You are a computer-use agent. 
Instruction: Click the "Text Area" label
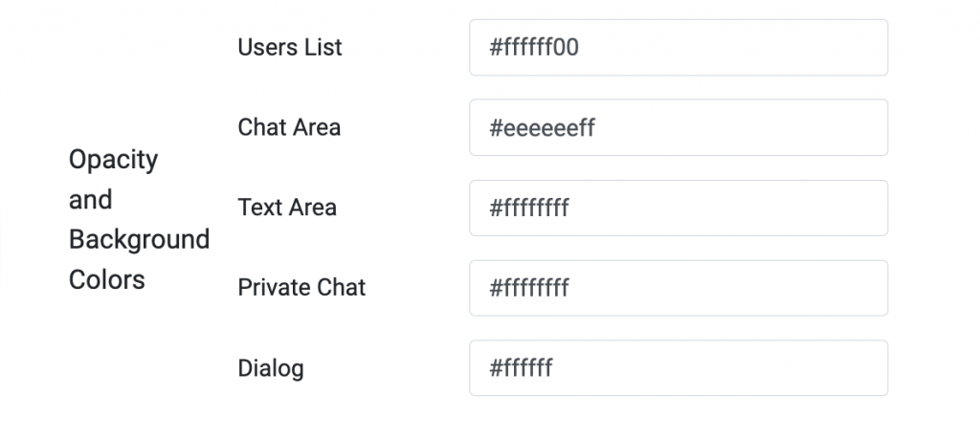(287, 208)
